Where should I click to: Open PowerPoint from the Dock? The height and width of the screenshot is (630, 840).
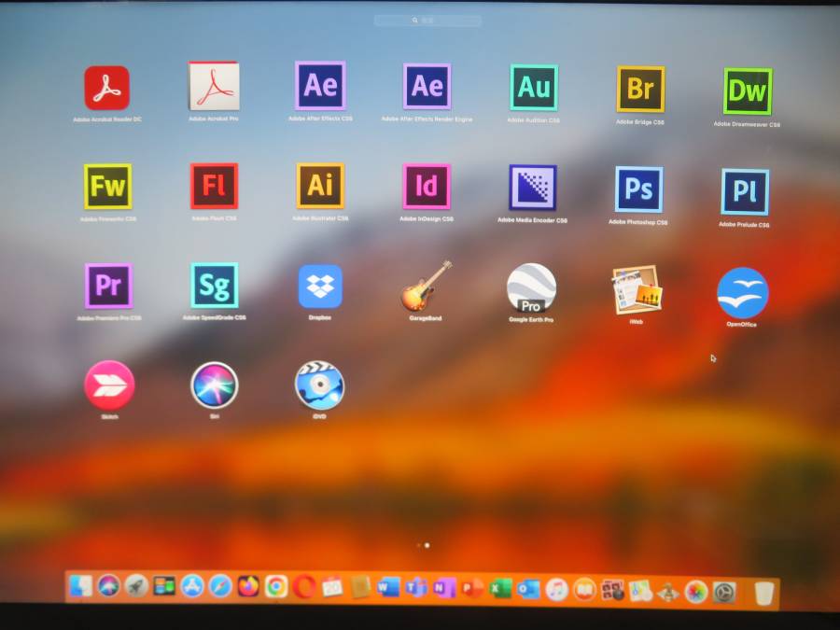472,589
